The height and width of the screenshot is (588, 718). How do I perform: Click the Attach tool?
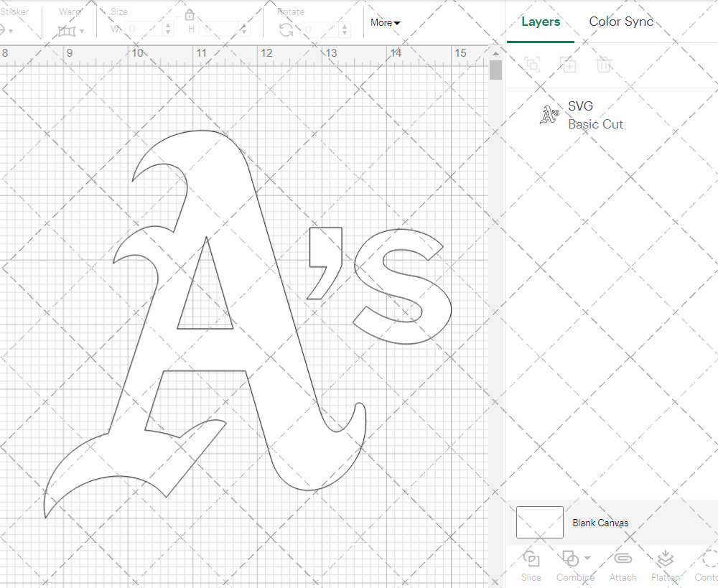coord(623,566)
